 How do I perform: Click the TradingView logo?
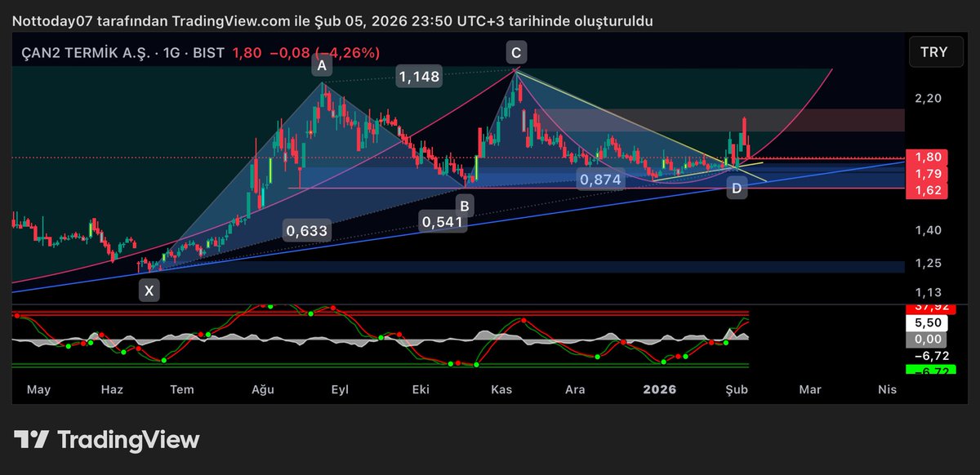pyautogui.click(x=107, y=440)
